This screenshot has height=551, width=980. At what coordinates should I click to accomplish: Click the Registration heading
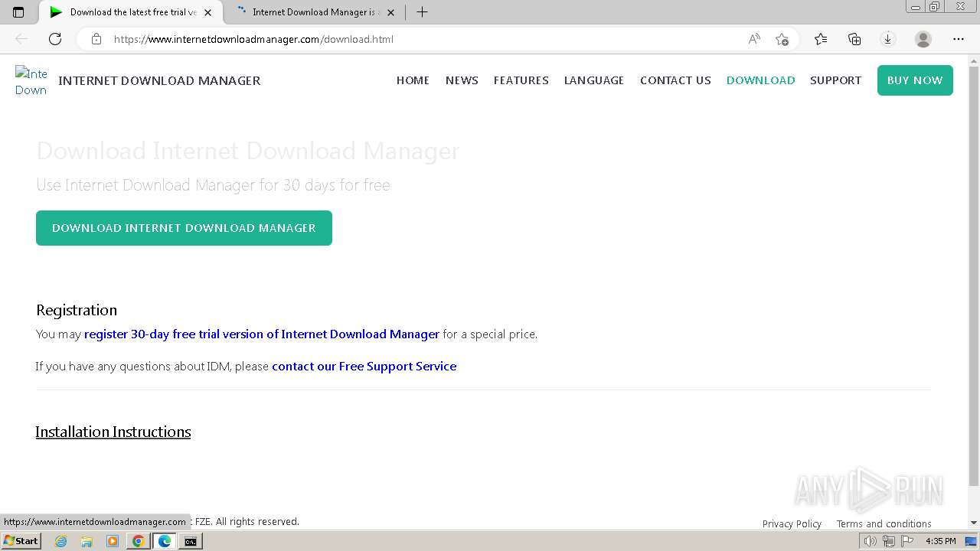tap(77, 310)
